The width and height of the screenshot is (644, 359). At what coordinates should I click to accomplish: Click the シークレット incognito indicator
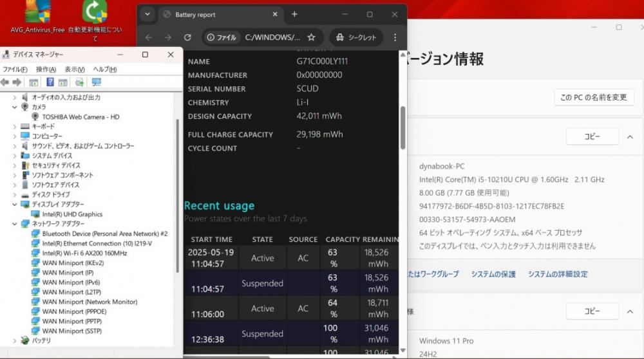pos(356,37)
